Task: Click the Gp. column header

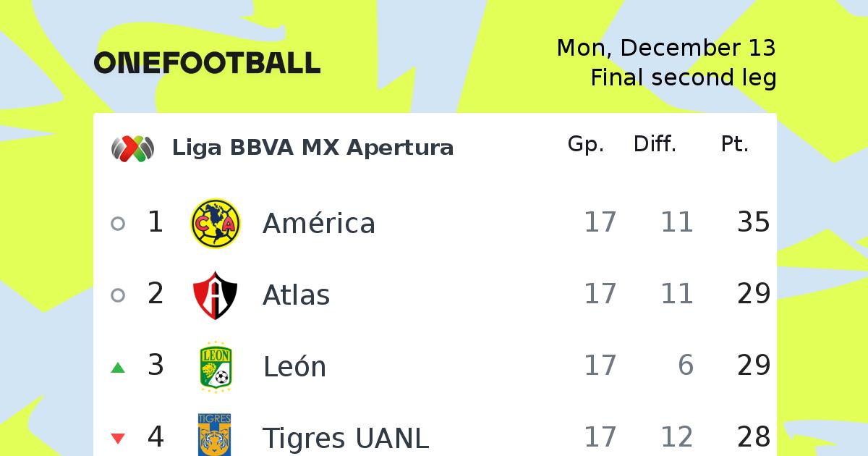Action: (x=586, y=145)
